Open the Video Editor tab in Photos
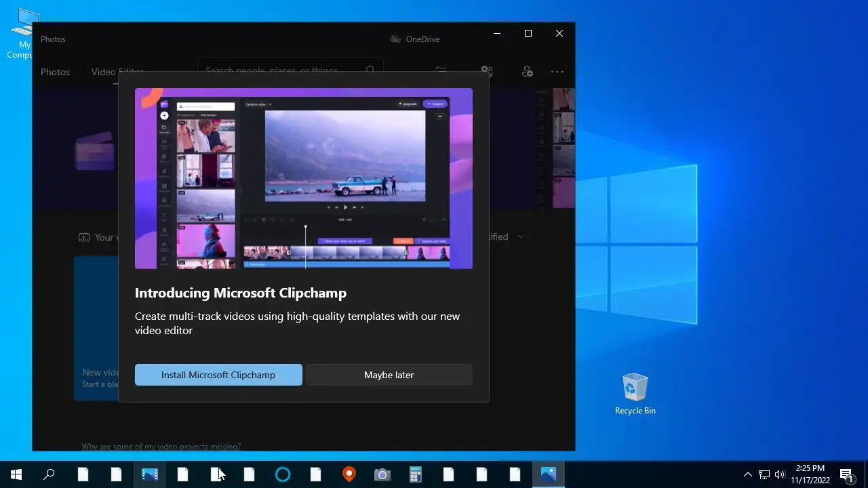This screenshot has width=868, height=488. point(117,72)
